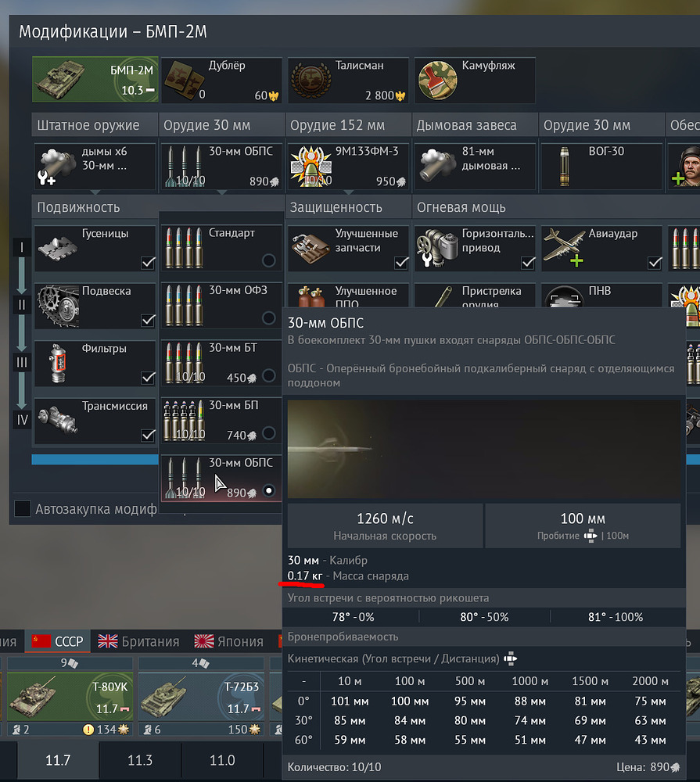Click the shell flight preview image in tooltip
This screenshot has width=700, height=782.
click(x=484, y=449)
